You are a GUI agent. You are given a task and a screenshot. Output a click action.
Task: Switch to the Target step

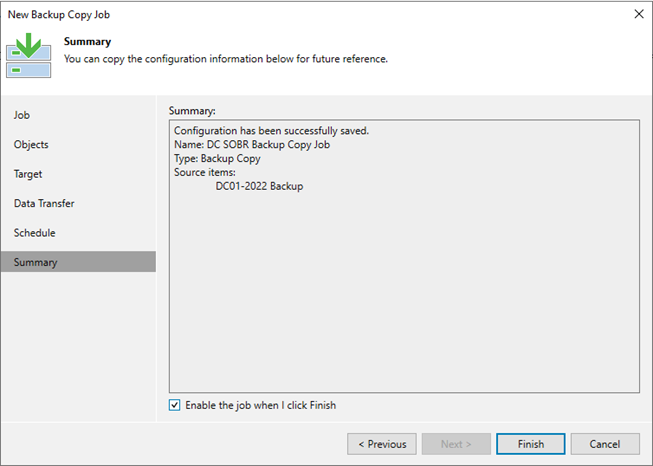click(28, 174)
